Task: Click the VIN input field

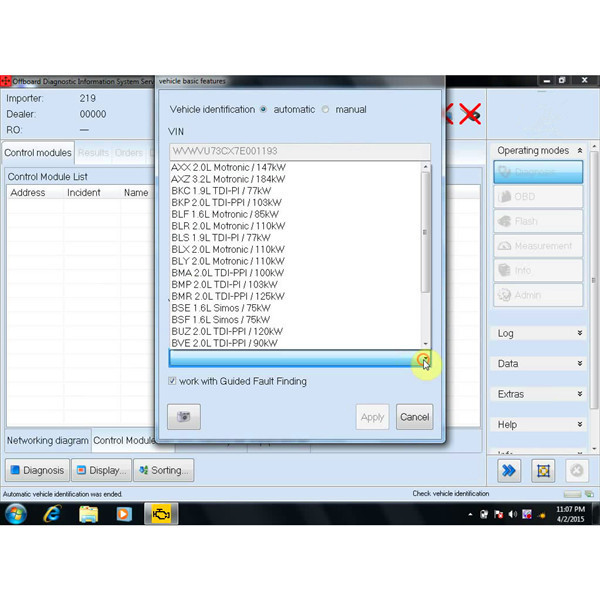Action: coord(300,151)
